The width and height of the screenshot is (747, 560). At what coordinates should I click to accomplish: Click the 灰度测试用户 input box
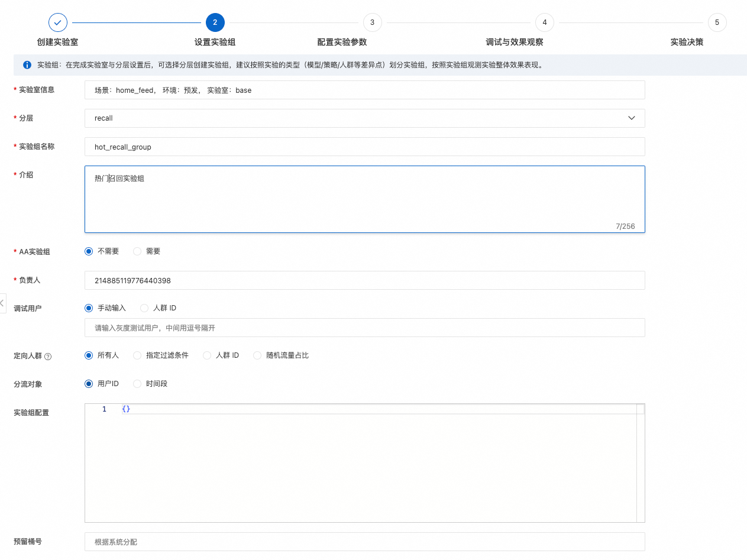tap(364, 328)
